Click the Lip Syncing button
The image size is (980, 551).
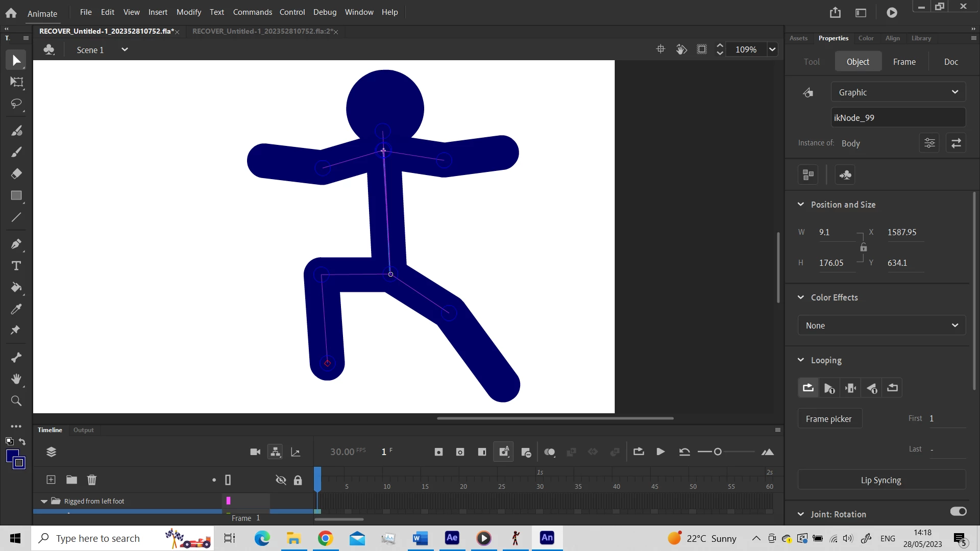[880, 480]
